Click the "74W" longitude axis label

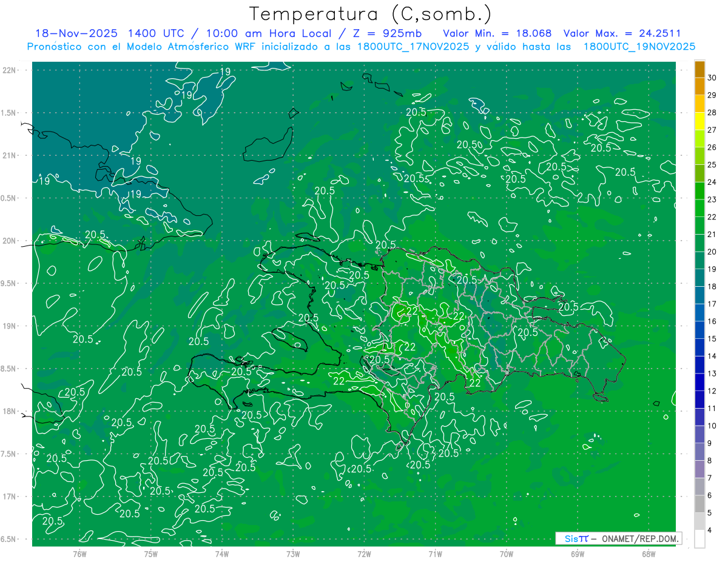point(222,554)
